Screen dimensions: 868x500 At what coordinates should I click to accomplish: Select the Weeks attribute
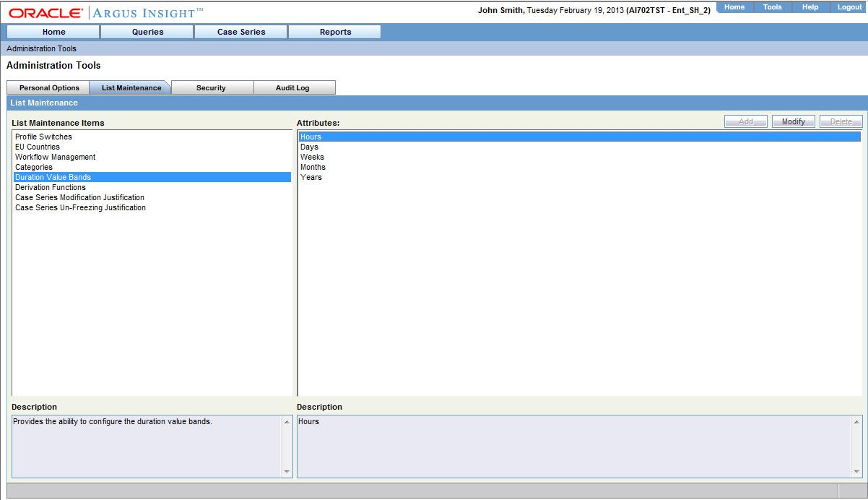pyautogui.click(x=579, y=157)
